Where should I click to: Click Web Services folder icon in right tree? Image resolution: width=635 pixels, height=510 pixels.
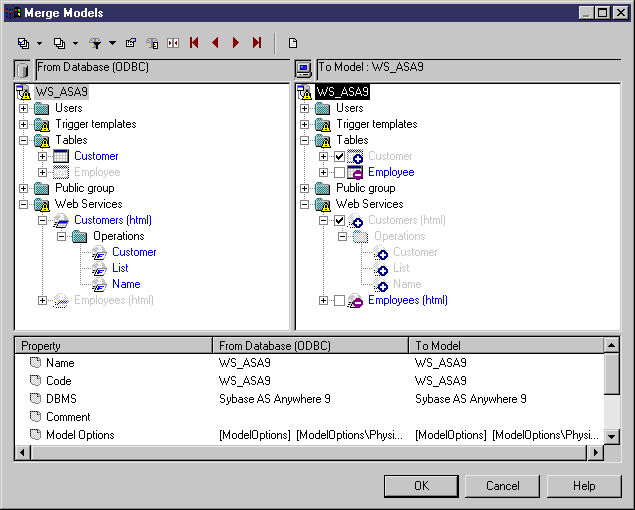tap(323, 205)
